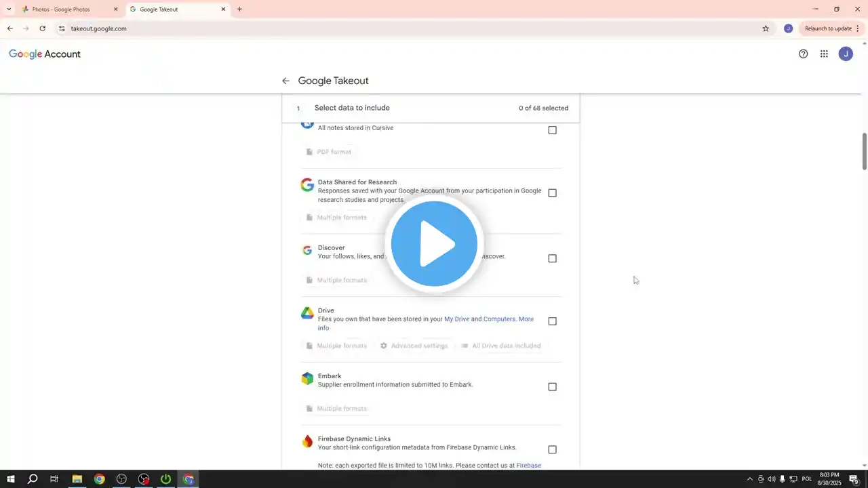Click the Firebase Dynamic Links flame icon
This screenshot has width=868, height=488.
[307, 442]
